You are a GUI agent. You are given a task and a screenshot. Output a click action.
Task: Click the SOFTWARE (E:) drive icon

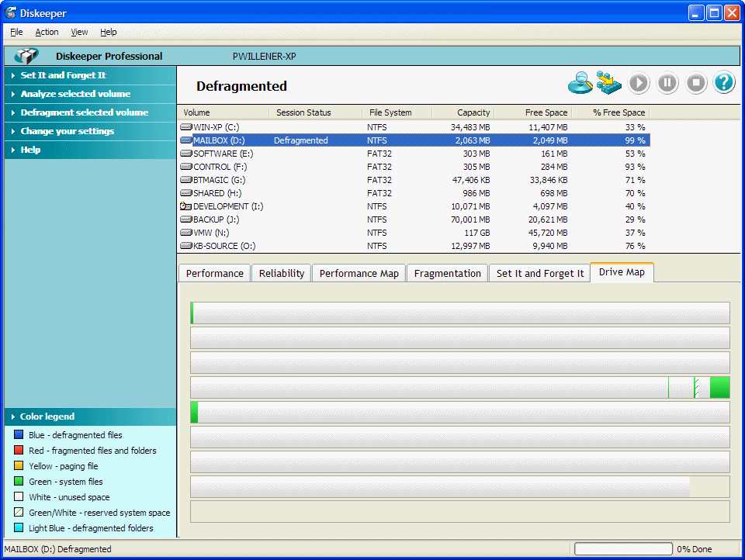[x=185, y=154]
